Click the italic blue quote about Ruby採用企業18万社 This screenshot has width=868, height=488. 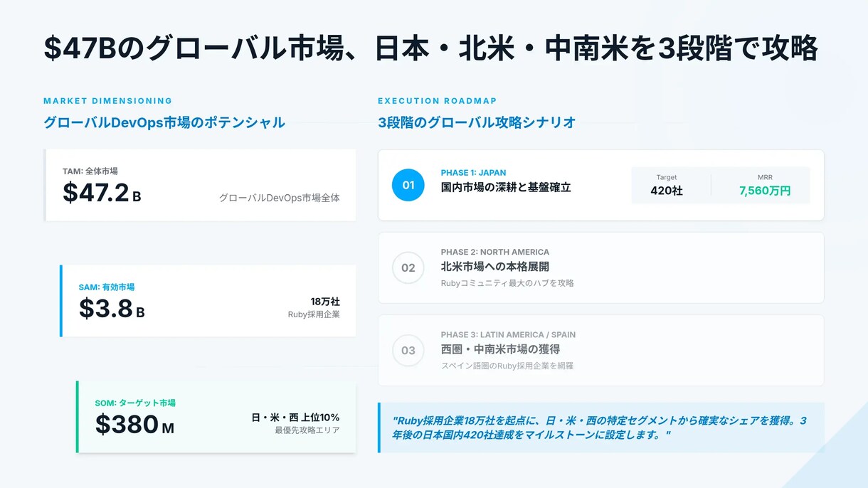point(600,428)
